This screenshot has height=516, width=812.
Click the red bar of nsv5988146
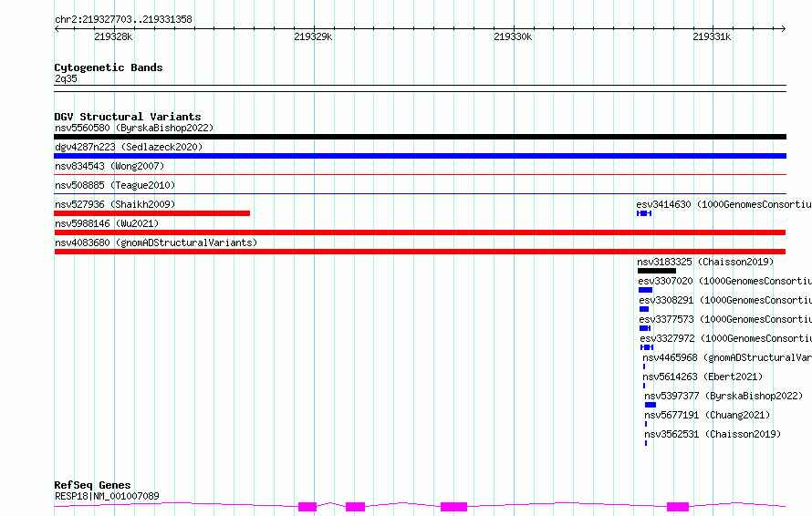[x=420, y=232]
